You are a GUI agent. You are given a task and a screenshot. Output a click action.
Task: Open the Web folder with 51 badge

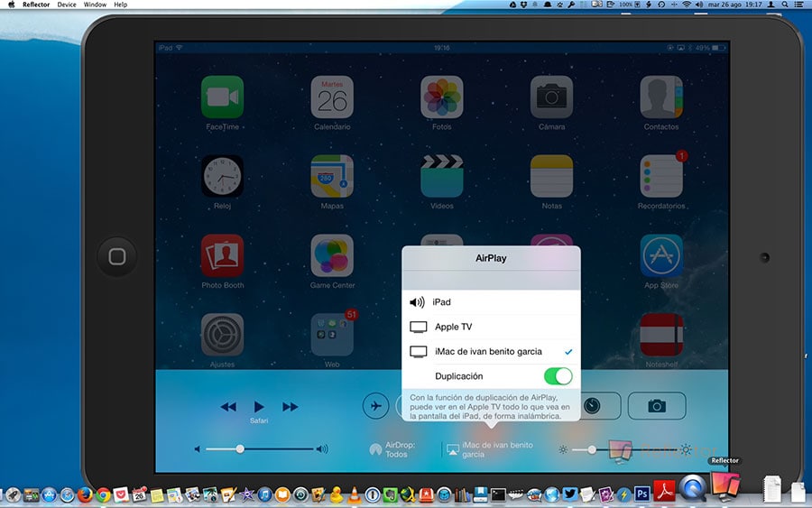[332, 335]
